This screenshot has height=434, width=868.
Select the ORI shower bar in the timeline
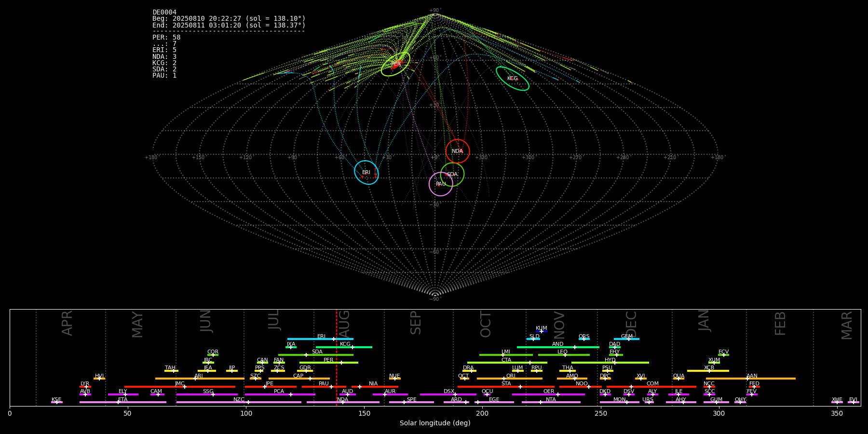coord(510,379)
